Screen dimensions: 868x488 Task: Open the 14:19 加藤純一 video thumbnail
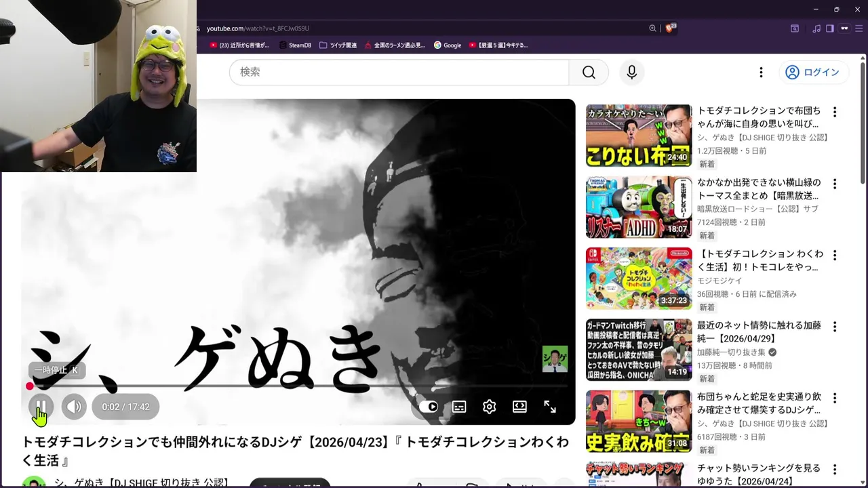(639, 350)
